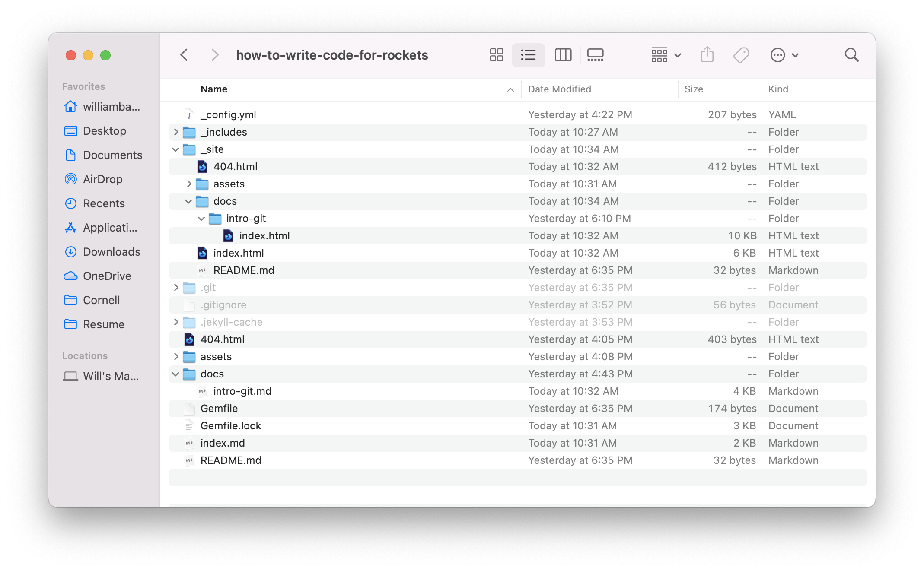This screenshot has width=924, height=571.
Task: Toggle sort direction on Name column
Action: [x=213, y=89]
